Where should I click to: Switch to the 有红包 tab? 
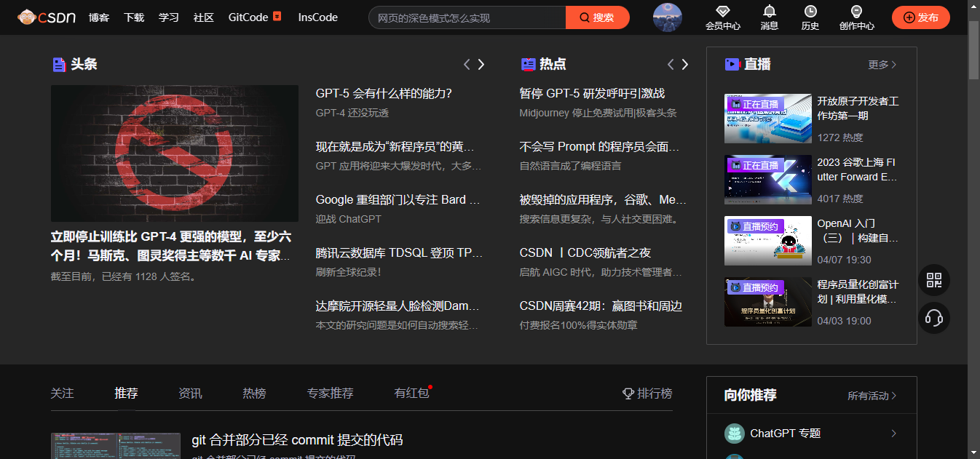pyautogui.click(x=411, y=394)
